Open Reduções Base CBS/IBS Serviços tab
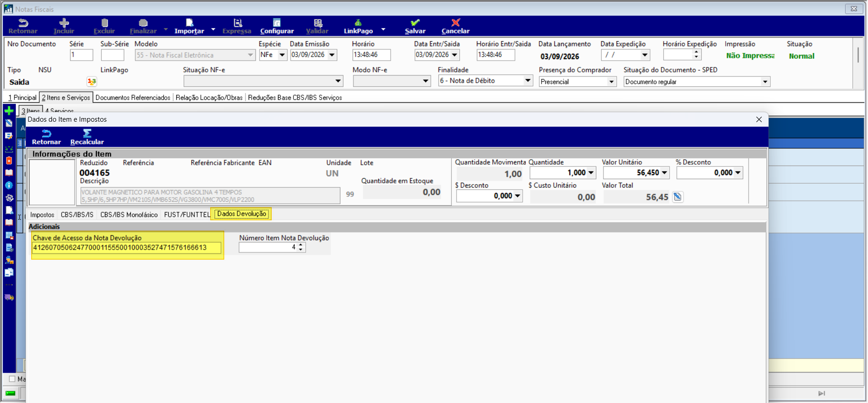The image size is (868, 403). [295, 97]
